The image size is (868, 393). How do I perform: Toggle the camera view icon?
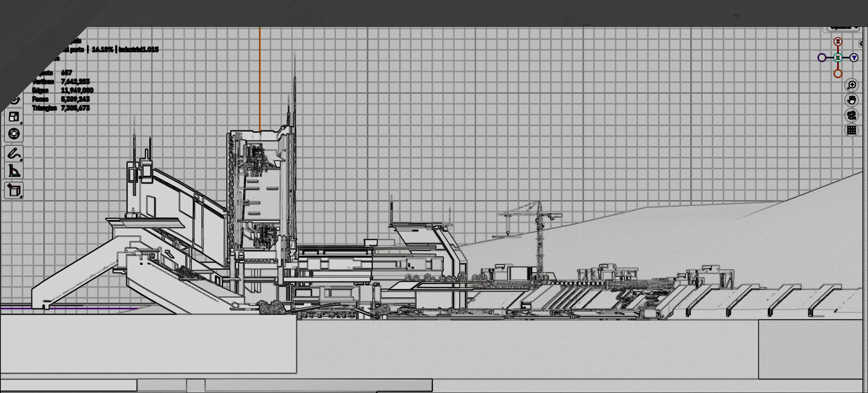tap(852, 115)
